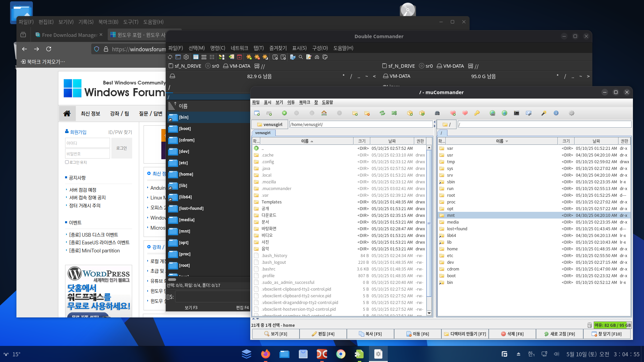
Task: Open the 네트워크 menu in Double Commander
Action: [239, 48]
